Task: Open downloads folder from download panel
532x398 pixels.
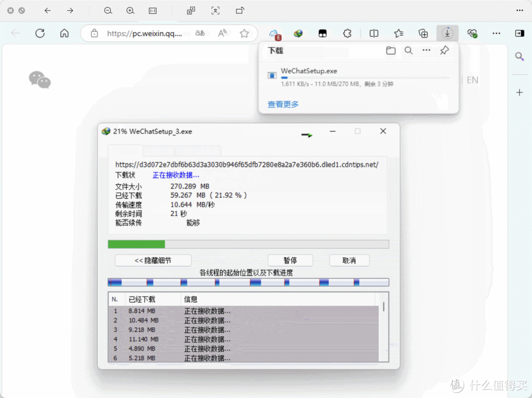Action: click(391, 51)
